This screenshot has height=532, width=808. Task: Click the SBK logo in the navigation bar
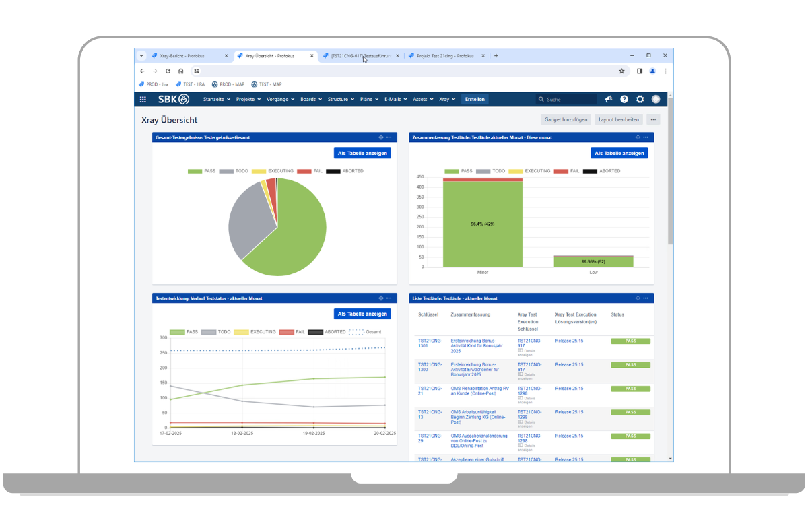174,98
